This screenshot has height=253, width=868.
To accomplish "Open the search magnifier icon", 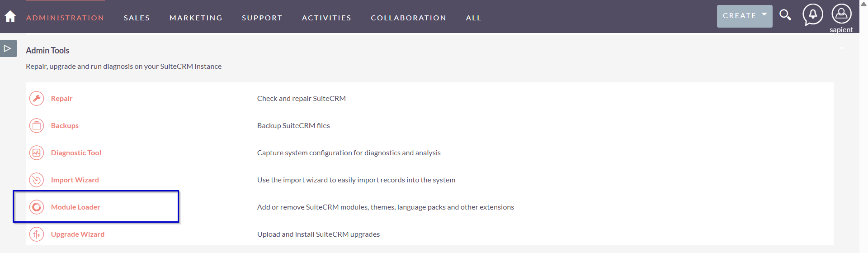I will [x=785, y=15].
